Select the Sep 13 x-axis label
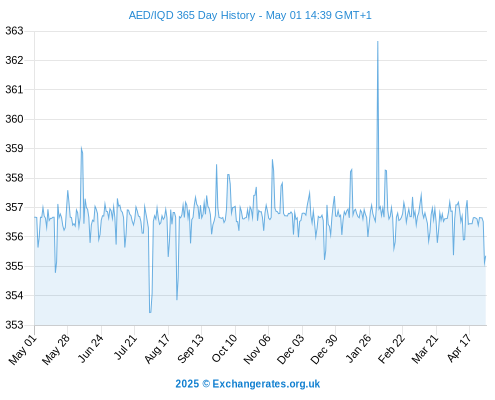This screenshot has width=495, height=400. 190,349
